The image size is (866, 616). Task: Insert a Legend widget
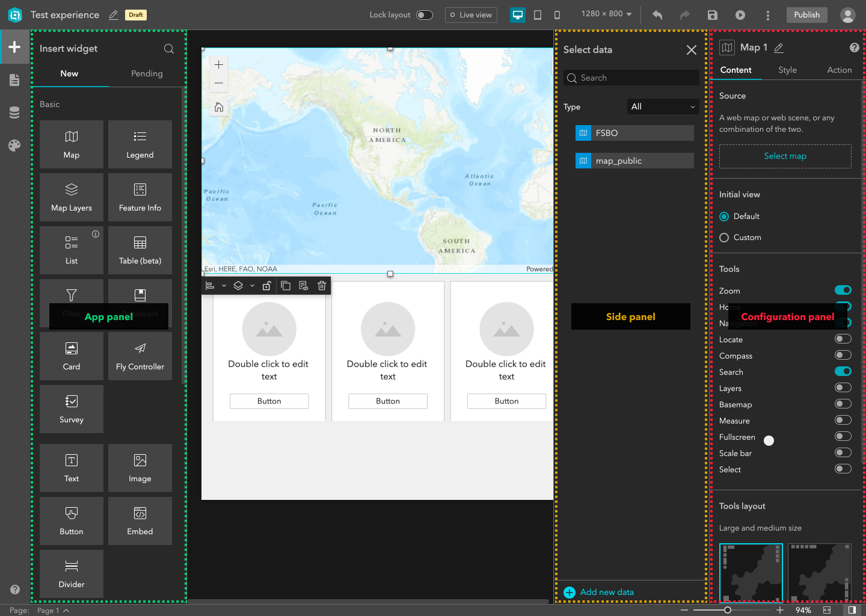coord(140,144)
